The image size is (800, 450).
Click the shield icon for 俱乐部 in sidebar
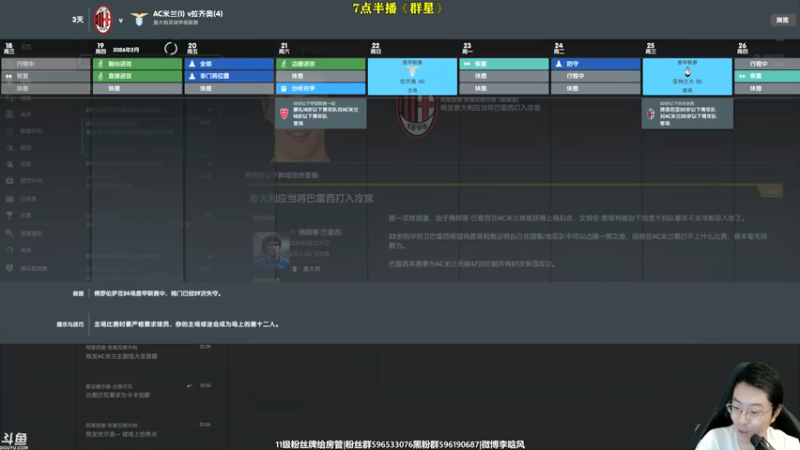(9, 268)
